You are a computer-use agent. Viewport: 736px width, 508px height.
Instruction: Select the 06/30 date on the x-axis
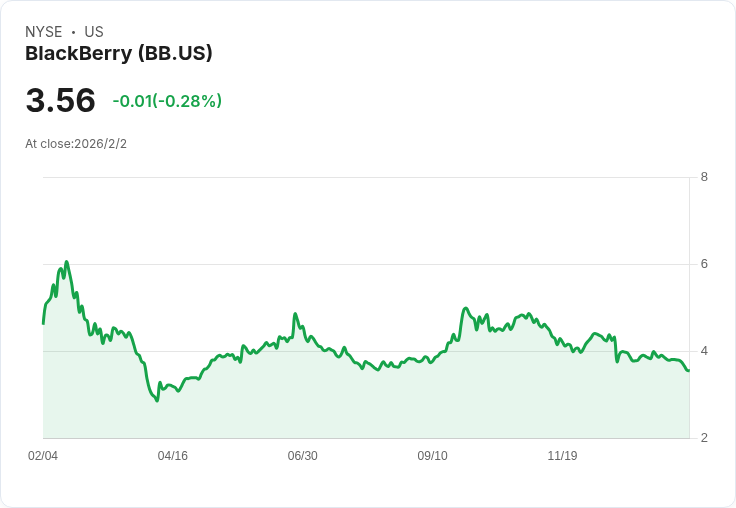(x=302, y=456)
